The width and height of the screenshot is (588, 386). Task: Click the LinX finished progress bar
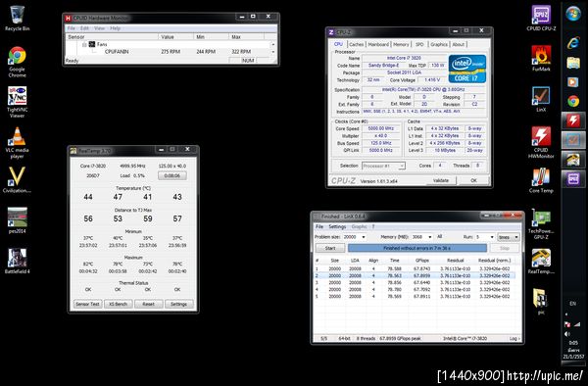(x=417, y=248)
